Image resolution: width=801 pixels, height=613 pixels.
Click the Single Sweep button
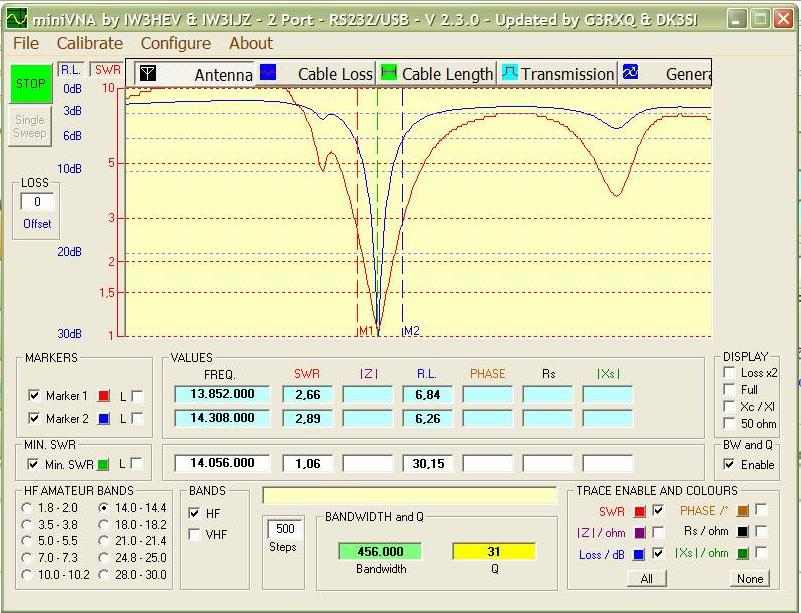click(x=30, y=126)
